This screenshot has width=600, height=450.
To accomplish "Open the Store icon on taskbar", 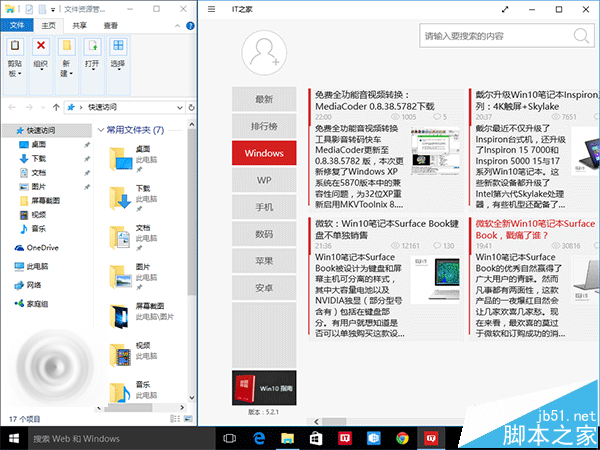I will pyautogui.click(x=315, y=438).
